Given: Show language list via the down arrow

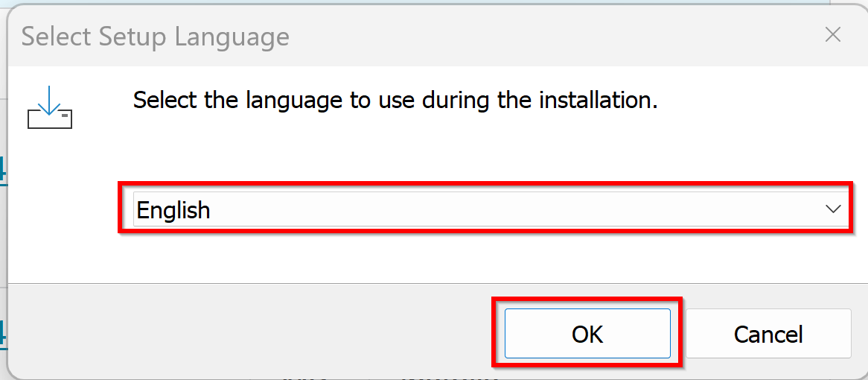Looking at the screenshot, I should 832,209.
